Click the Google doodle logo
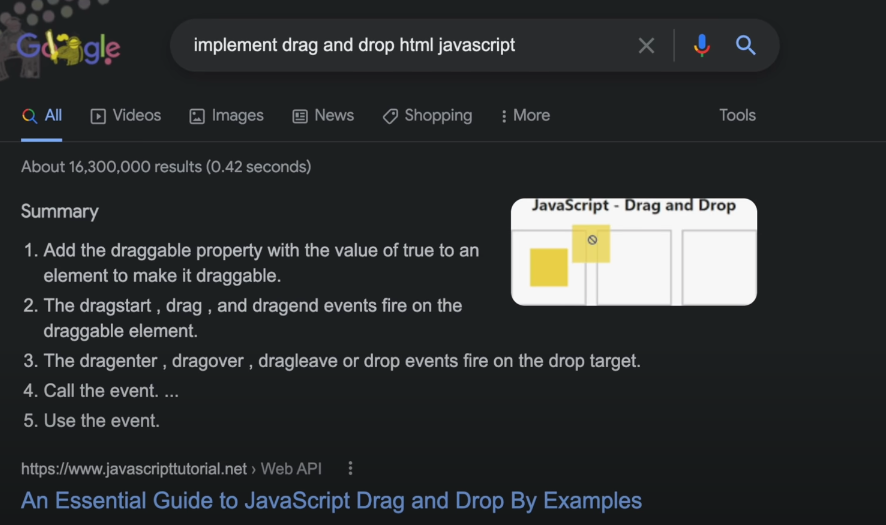Screen dimensions: 886x525 (68, 48)
